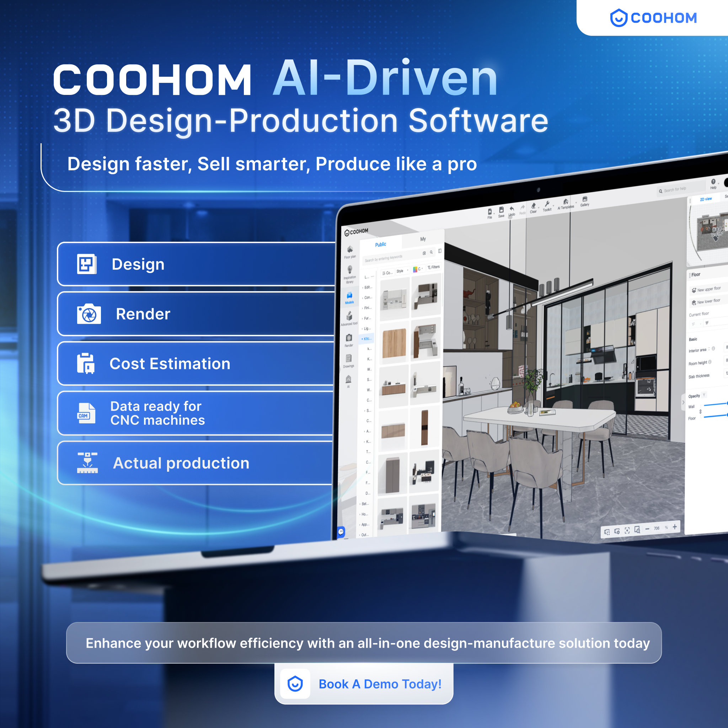This screenshot has height=728, width=728.
Task: Open the AI sidebar tool
Action: (349, 381)
